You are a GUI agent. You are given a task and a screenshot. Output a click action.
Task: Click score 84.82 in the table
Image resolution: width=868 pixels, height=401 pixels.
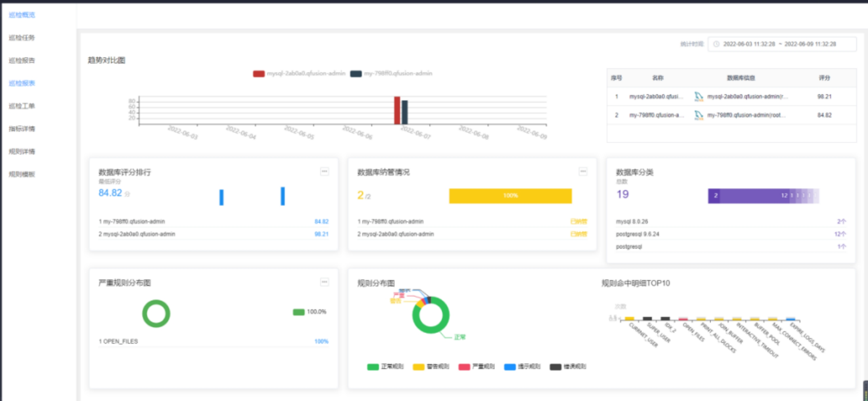[x=824, y=115]
